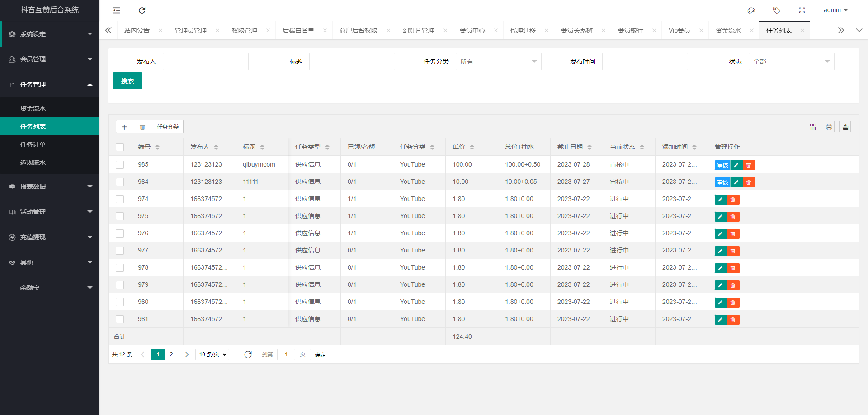Switch to the 会员银行 tab
This screenshot has height=415, width=868.
pos(630,30)
